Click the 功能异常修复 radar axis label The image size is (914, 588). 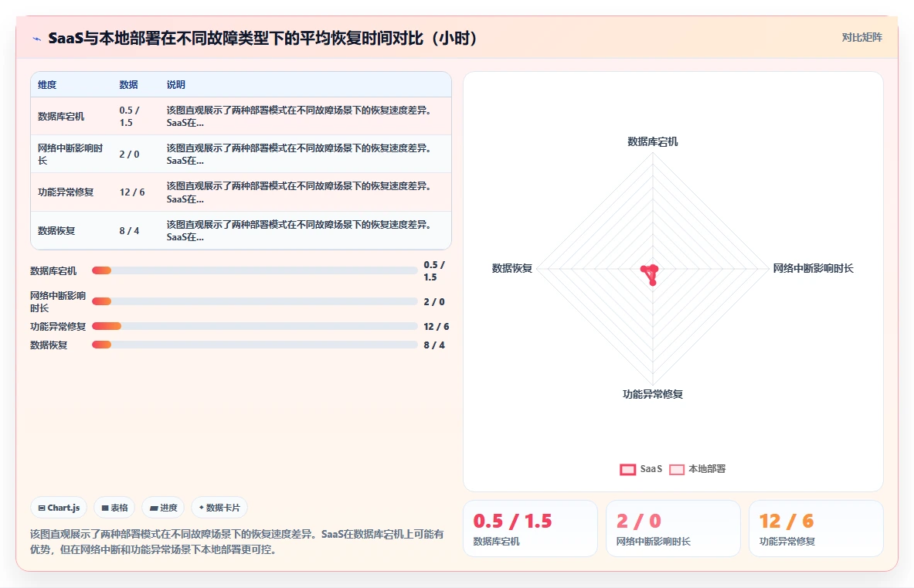[652, 395]
